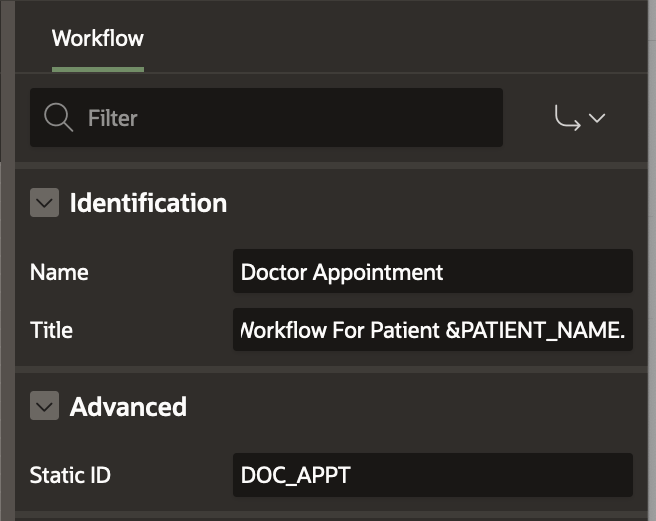Viewport: 656px width, 521px height.
Task: Switch to the Workflow tab
Action: point(98,39)
